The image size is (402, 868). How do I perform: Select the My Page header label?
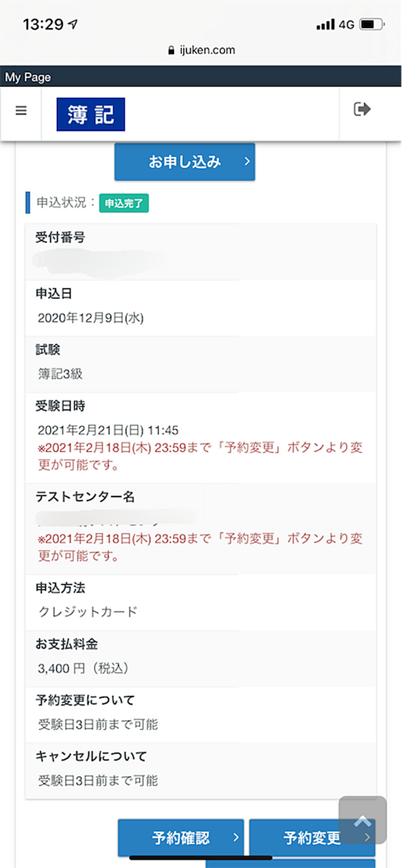[28, 77]
